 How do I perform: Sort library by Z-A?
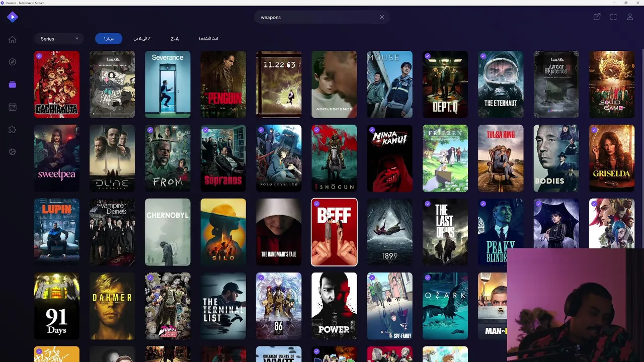(175, 39)
